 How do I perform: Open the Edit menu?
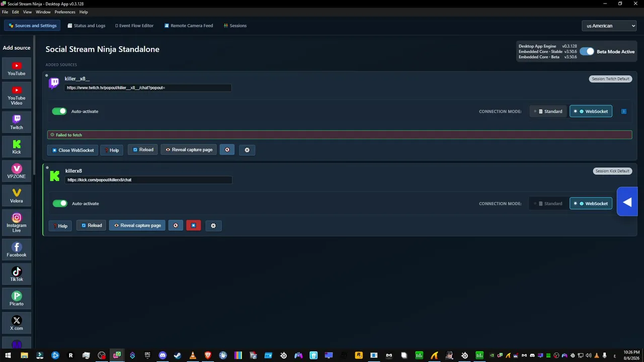[16, 12]
